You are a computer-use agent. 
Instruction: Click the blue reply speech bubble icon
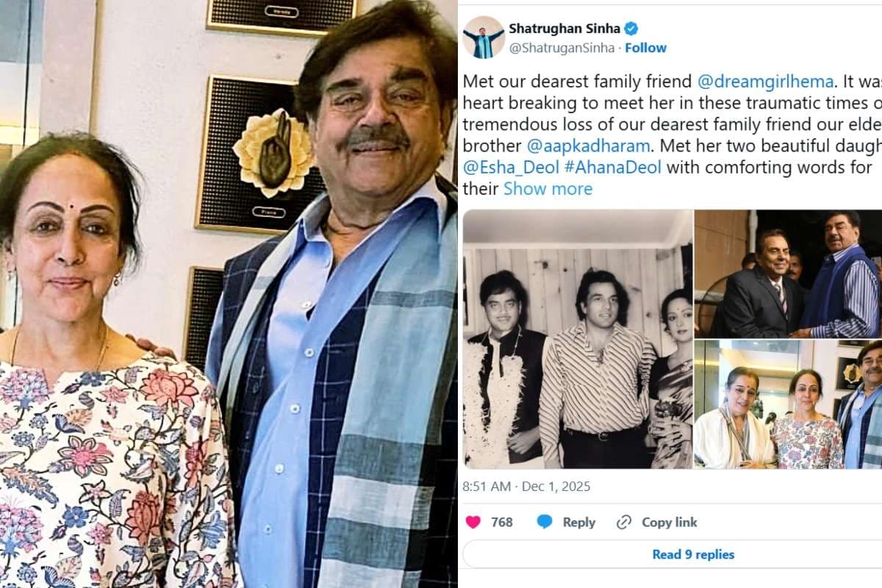coord(545,522)
